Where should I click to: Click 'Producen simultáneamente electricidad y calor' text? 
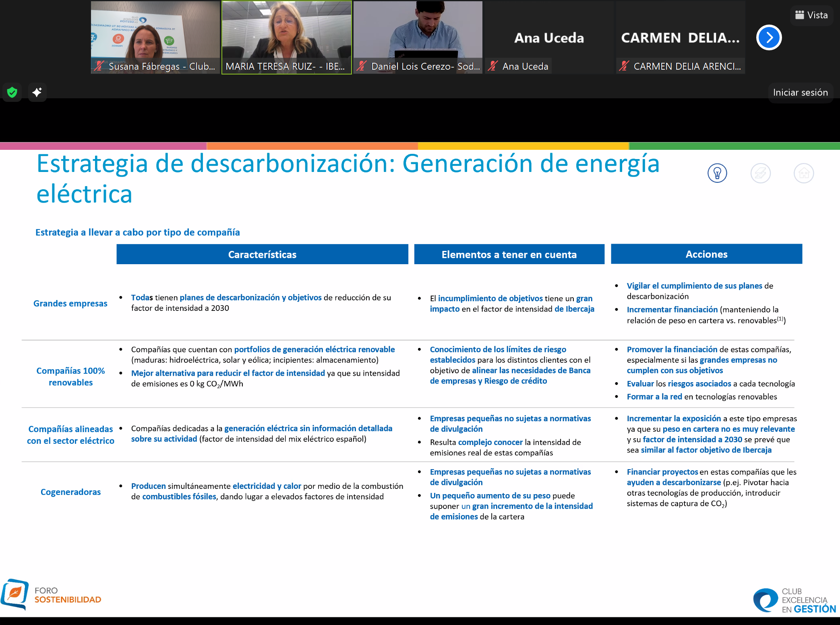pyautogui.click(x=216, y=486)
